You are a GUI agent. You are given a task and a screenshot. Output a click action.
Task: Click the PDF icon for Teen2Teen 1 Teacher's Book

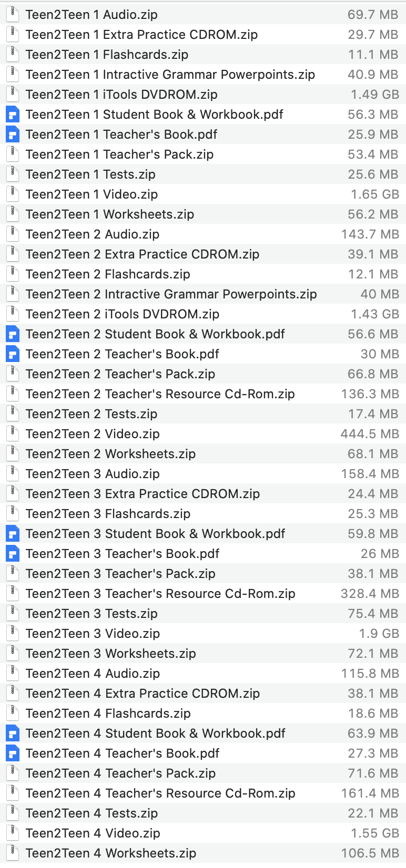pos(13,135)
